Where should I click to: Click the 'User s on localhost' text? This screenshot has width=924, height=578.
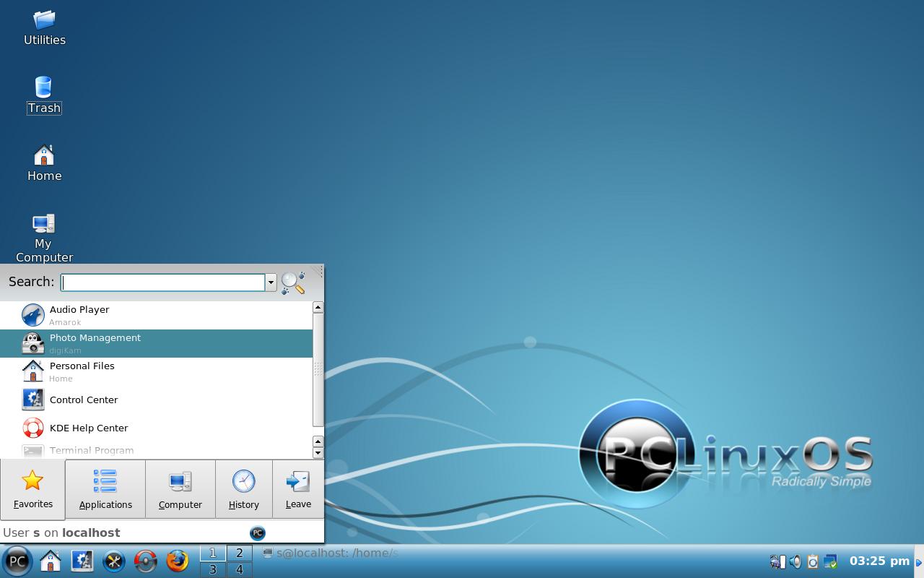click(61, 532)
